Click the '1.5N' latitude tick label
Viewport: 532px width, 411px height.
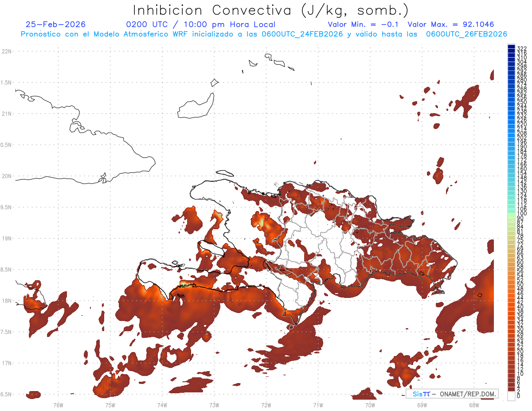click(x=6, y=82)
